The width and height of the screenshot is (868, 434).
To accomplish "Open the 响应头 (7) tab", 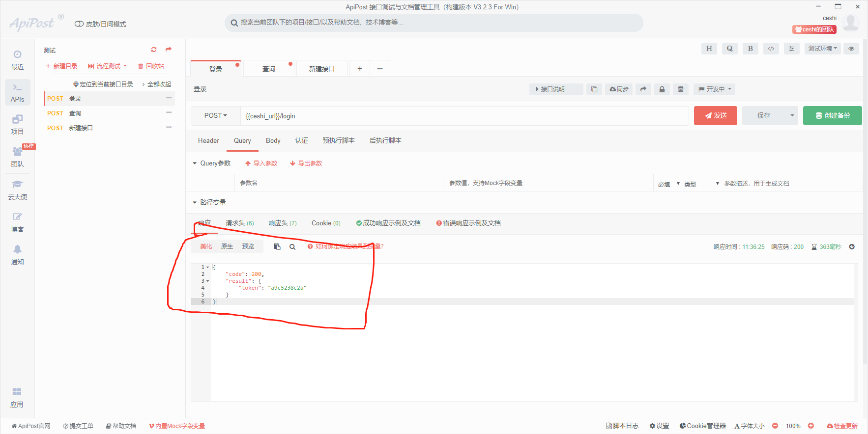I will (283, 223).
